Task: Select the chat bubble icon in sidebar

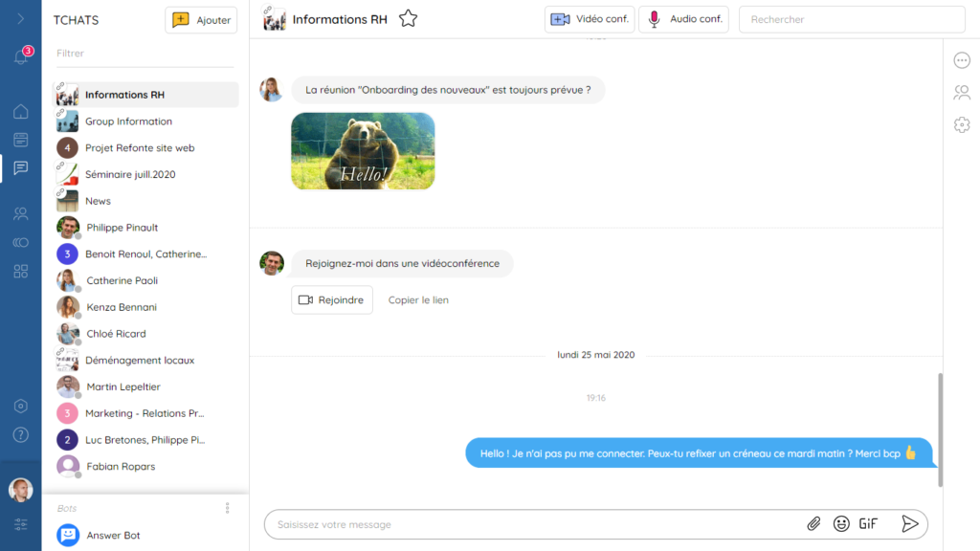Action: 20,168
